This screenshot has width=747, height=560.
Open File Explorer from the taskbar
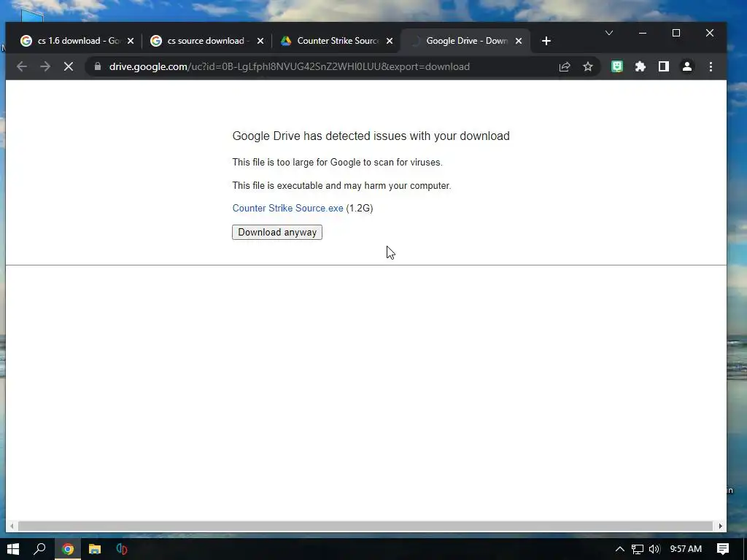tap(95, 549)
